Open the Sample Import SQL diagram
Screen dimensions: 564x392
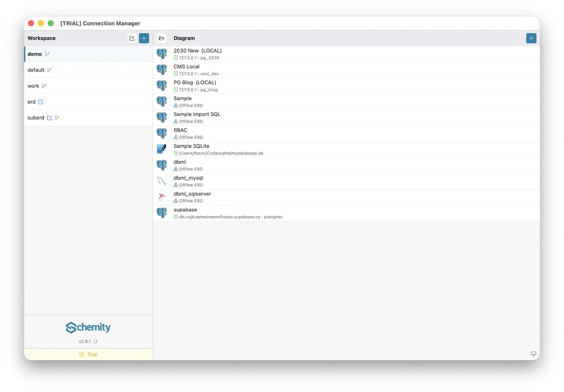pyautogui.click(x=347, y=117)
